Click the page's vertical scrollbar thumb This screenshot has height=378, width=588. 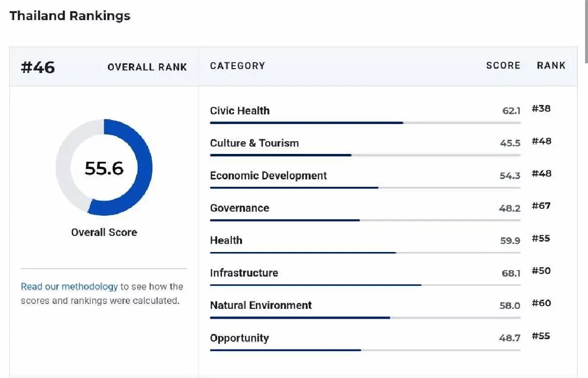point(587,31)
